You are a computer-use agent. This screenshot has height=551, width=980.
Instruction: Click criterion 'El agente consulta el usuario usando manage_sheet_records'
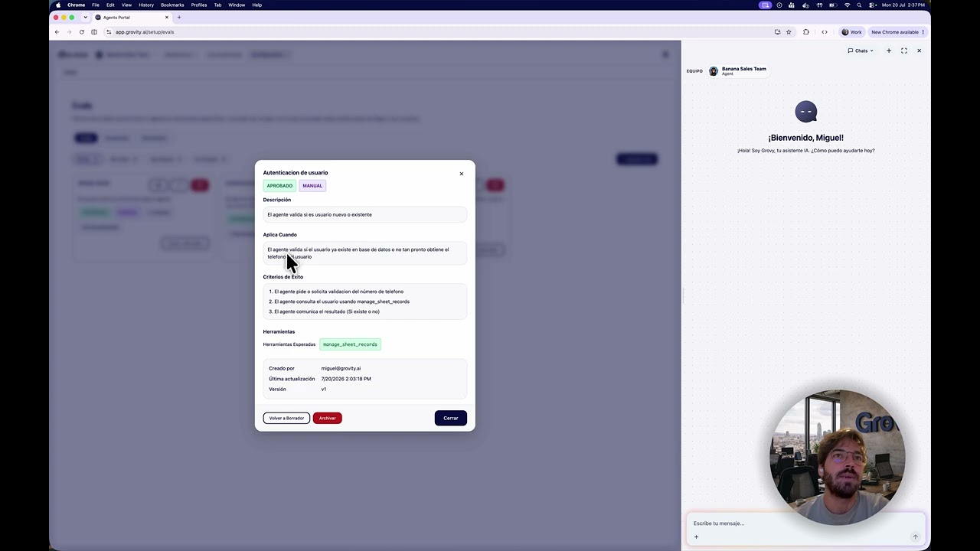[341, 302]
